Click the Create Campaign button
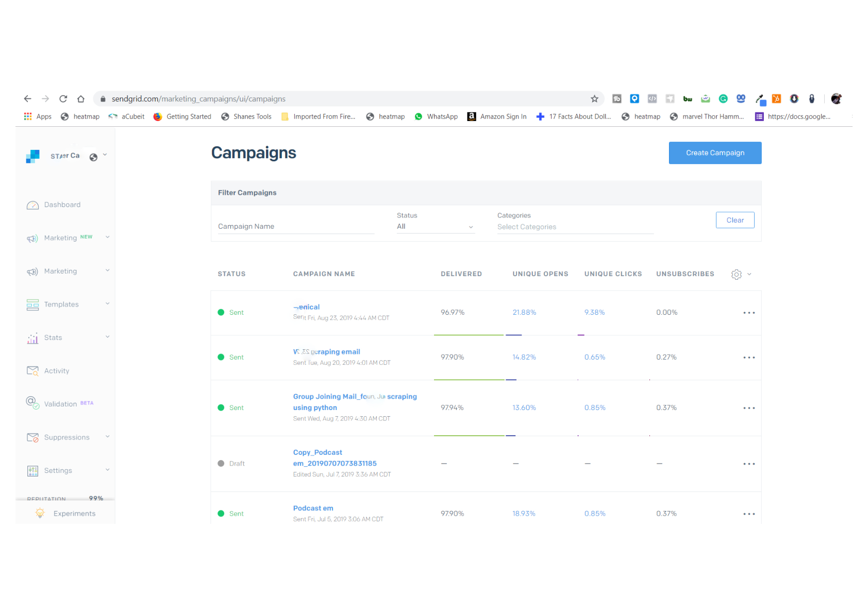The width and height of the screenshot is (868, 613). [x=715, y=152]
